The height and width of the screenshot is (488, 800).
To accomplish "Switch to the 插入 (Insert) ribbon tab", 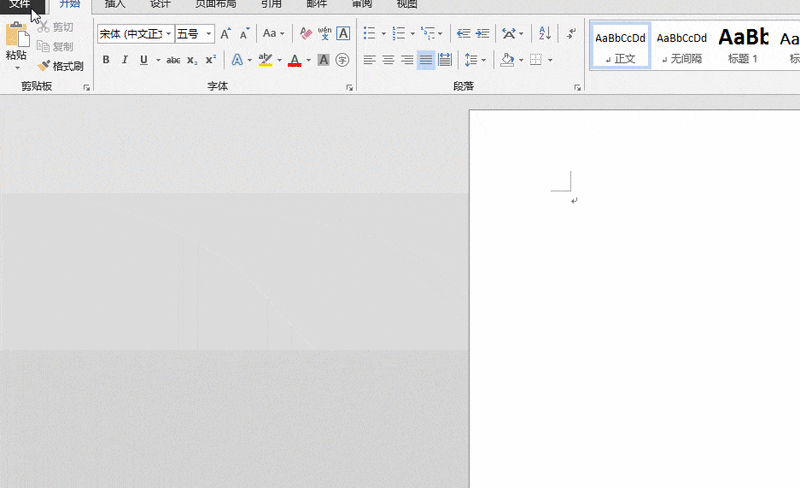I will [115, 4].
